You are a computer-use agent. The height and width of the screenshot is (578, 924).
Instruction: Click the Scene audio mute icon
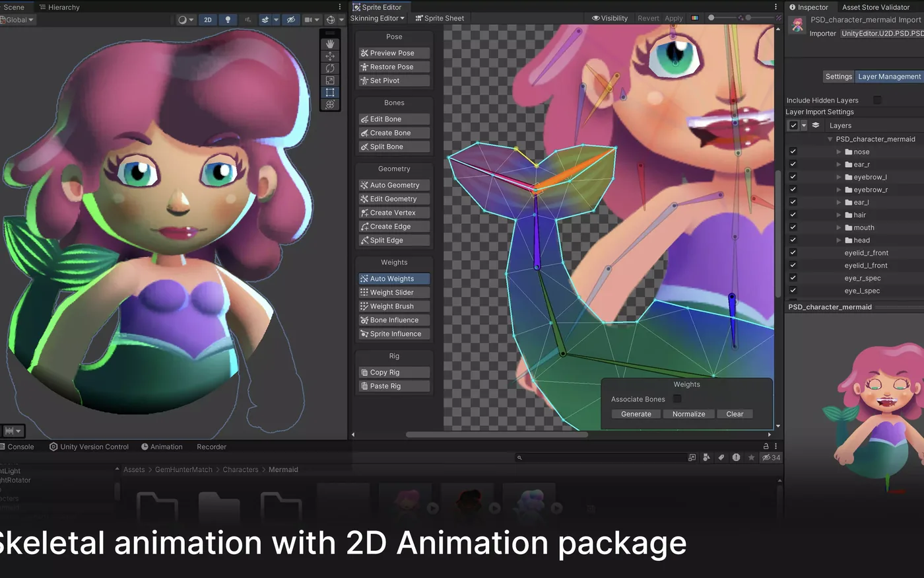[x=248, y=20]
